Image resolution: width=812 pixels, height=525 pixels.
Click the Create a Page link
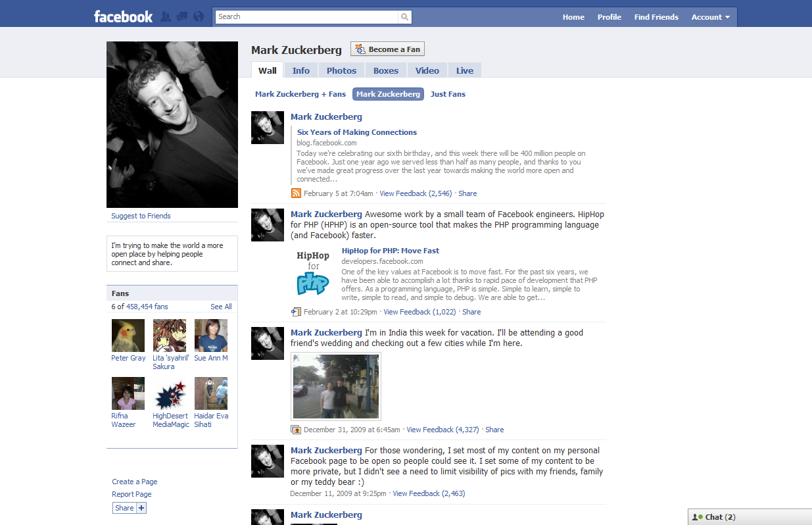point(134,481)
